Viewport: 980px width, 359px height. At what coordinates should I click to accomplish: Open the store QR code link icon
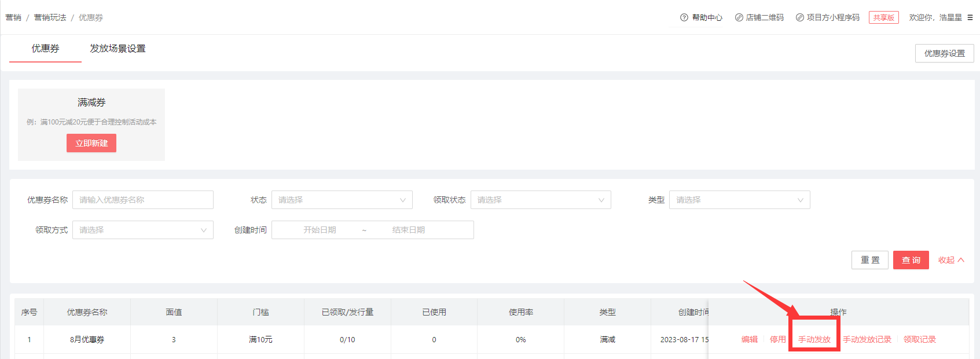pos(739,17)
